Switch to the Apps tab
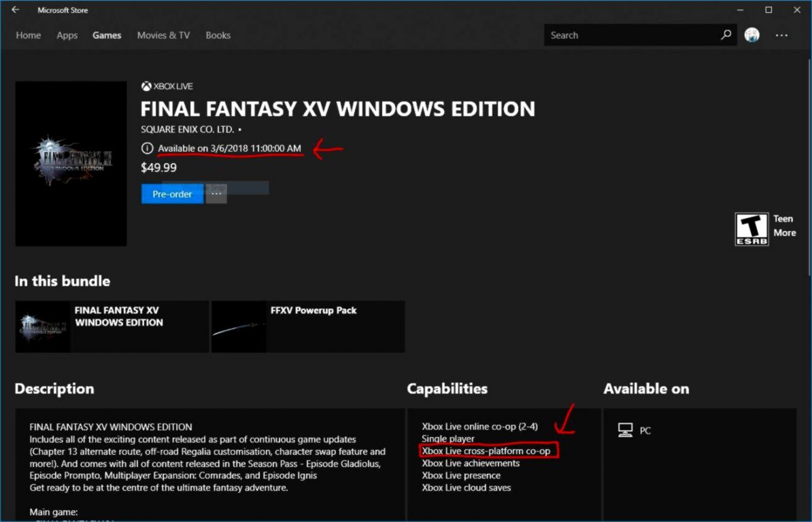 pyautogui.click(x=67, y=35)
